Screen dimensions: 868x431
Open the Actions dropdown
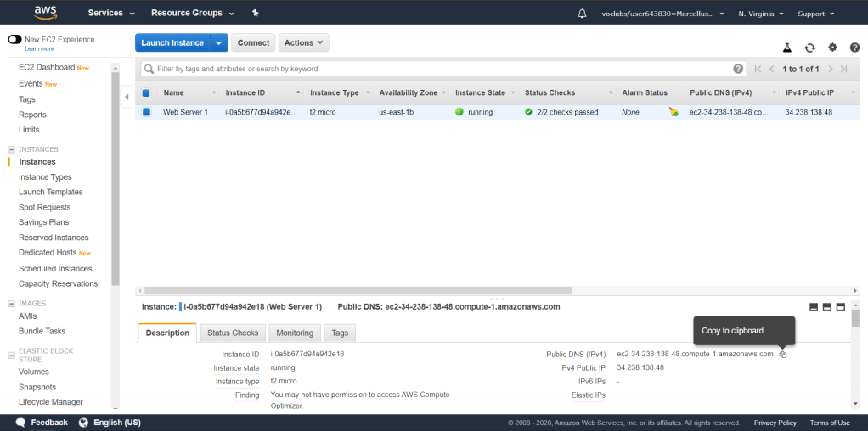(x=303, y=43)
